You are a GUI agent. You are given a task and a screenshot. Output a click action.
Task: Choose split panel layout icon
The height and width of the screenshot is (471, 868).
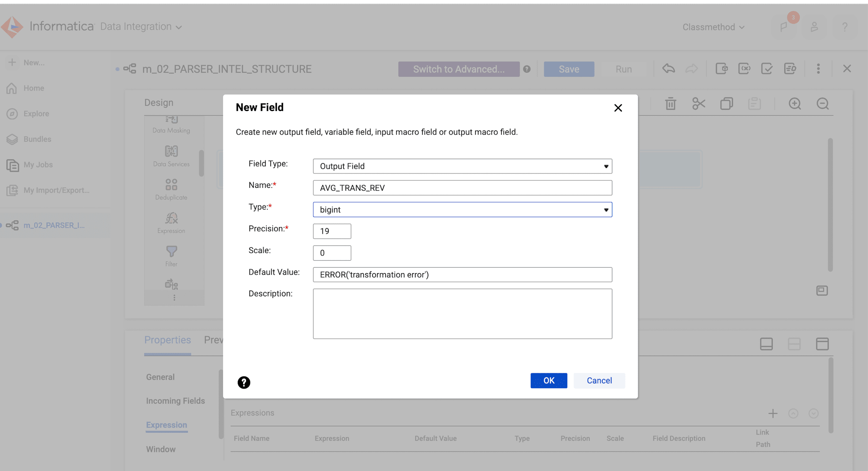794,344
